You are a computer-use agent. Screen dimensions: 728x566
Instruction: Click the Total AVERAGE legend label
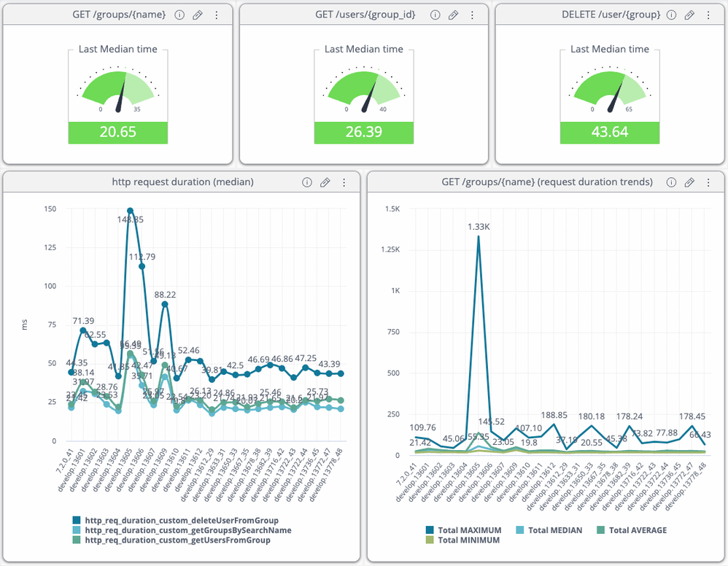point(638,530)
